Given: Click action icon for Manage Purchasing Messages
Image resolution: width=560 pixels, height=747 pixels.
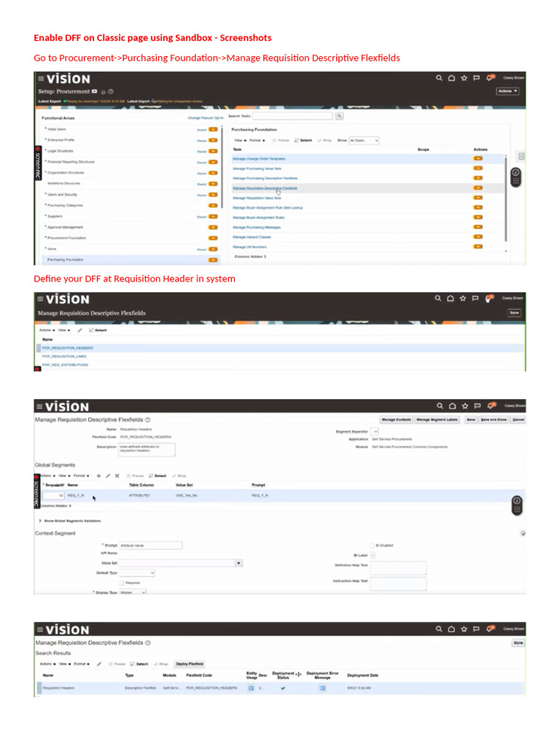Looking at the screenshot, I should [478, 228].
